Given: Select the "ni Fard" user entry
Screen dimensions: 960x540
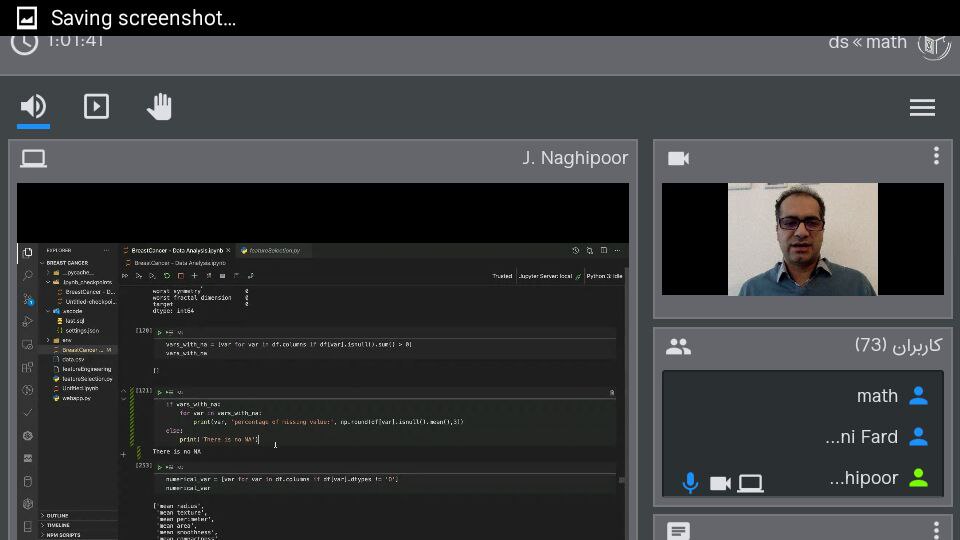Looking at the screenshot, I should tap(861, 437).
